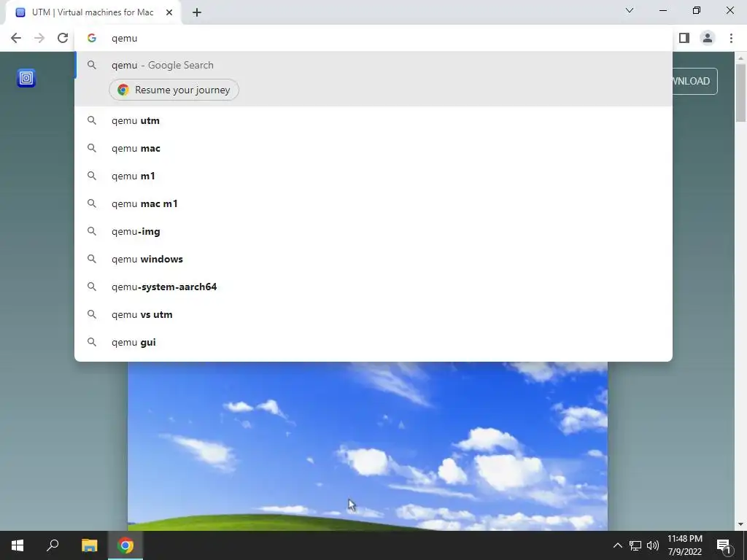Image resolution: width=747 pixels, height=560 pixels.
Task: Choose suggestion 'qemu-system-aarch64'
Action: coord(373,287)
